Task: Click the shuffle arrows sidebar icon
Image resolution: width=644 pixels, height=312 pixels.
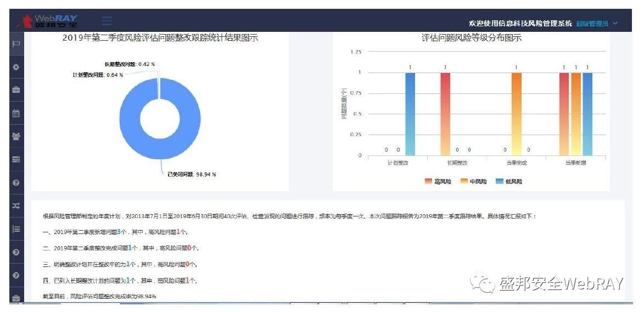Action: click(x=16, y=205)
